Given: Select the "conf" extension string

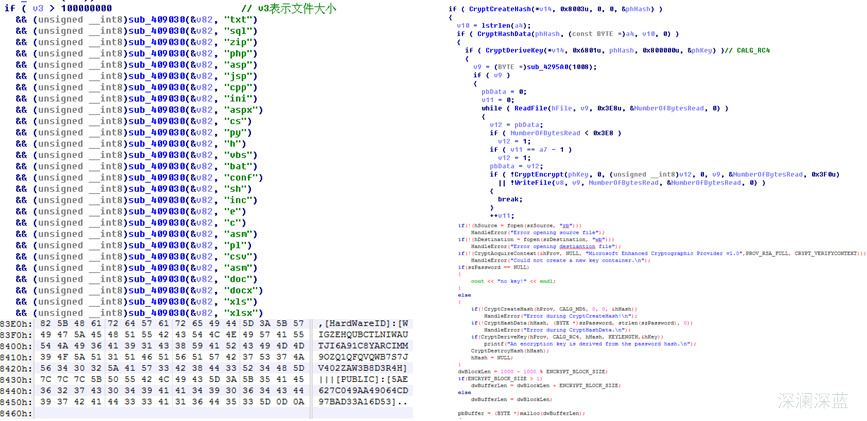Looking at the screenshot, I should click(x=243, y=178).
